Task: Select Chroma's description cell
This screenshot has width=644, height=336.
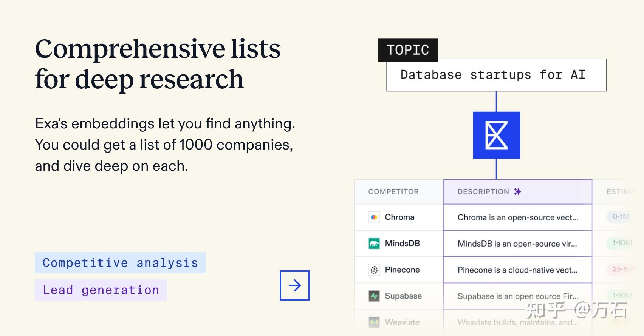Action: point(517,217)
